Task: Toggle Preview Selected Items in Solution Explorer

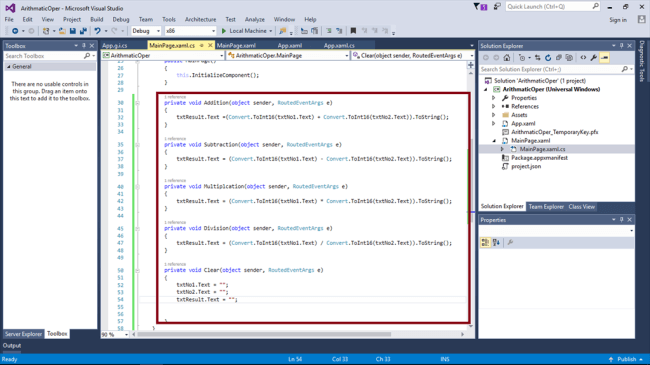Action: coord(604,58)
